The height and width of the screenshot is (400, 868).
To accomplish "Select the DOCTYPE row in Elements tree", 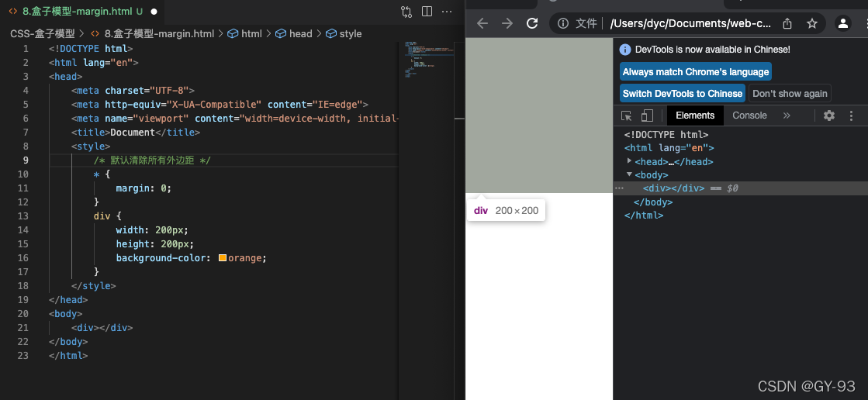I will (x=666, y=134).
